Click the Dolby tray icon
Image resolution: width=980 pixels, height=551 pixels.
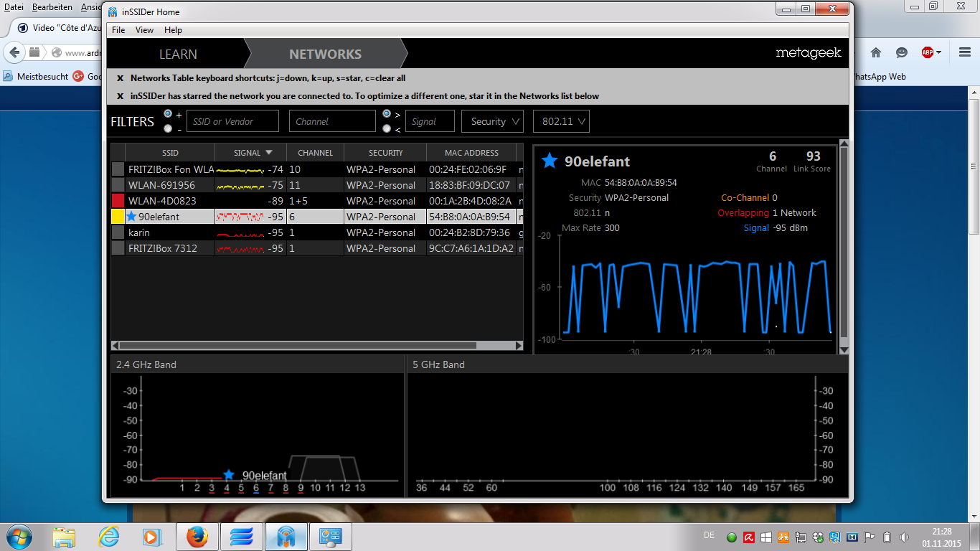pos(852,537)
